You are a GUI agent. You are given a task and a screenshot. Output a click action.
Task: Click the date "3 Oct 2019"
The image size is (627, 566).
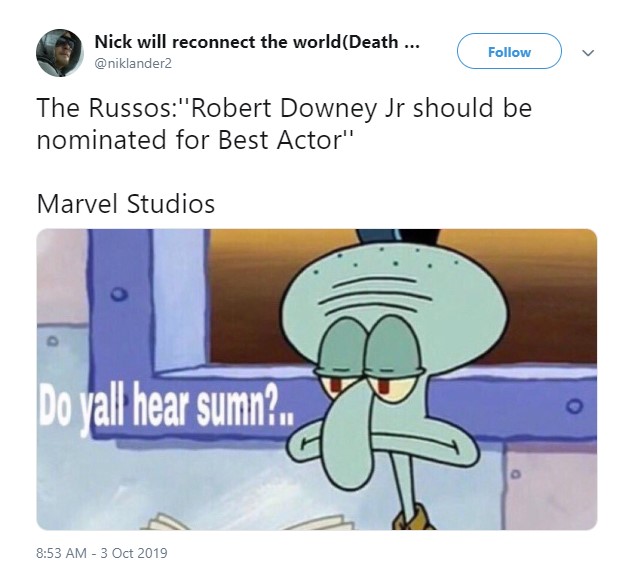[x=134, y=553]
